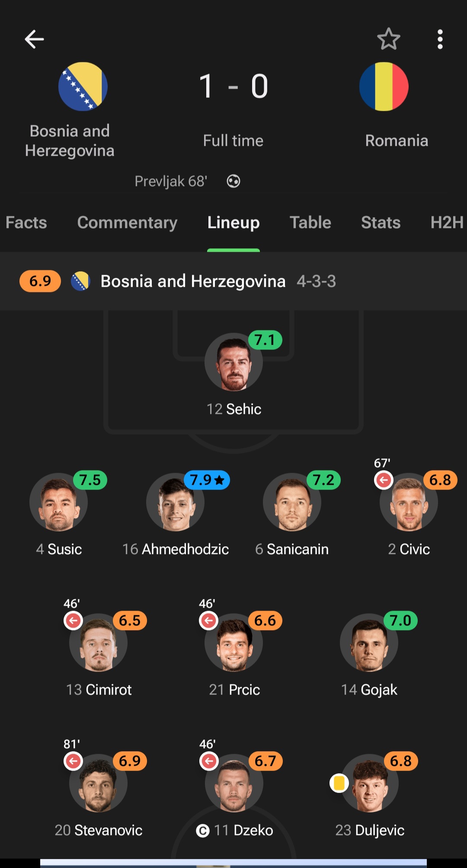Tap the 6.9 team rating badge
The height and width of the screenshot is (868, 467).
point(40,281)
